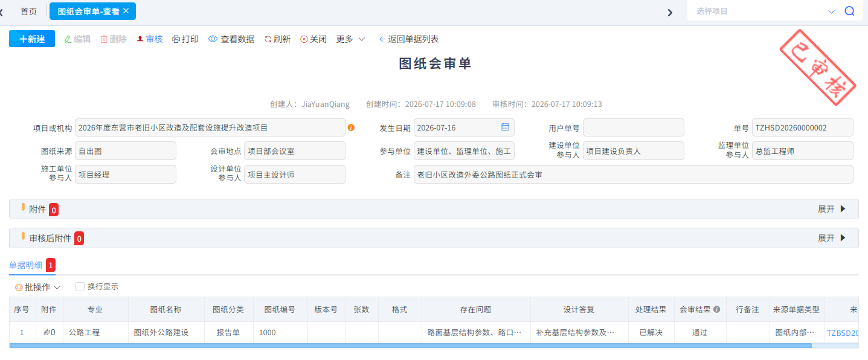868x360 pixels.
Task: Click the paperclip attachment icon in row 1
Action: tap(47, 332)
